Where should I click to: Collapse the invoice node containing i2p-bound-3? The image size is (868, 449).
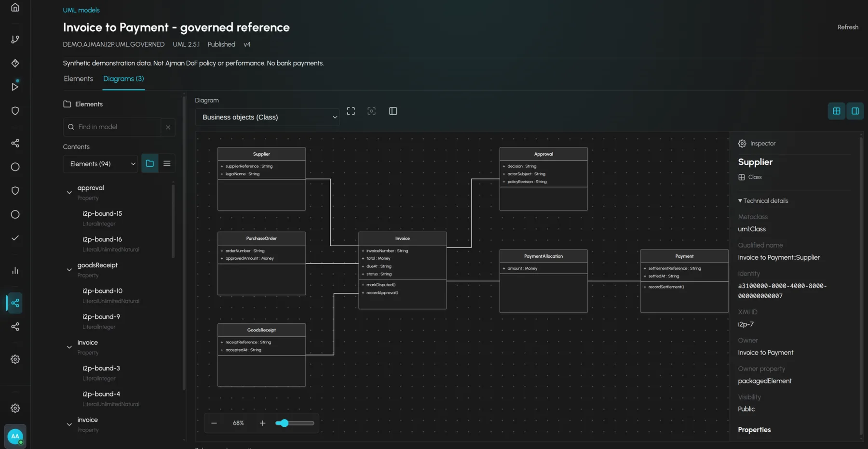click(69, 347)
